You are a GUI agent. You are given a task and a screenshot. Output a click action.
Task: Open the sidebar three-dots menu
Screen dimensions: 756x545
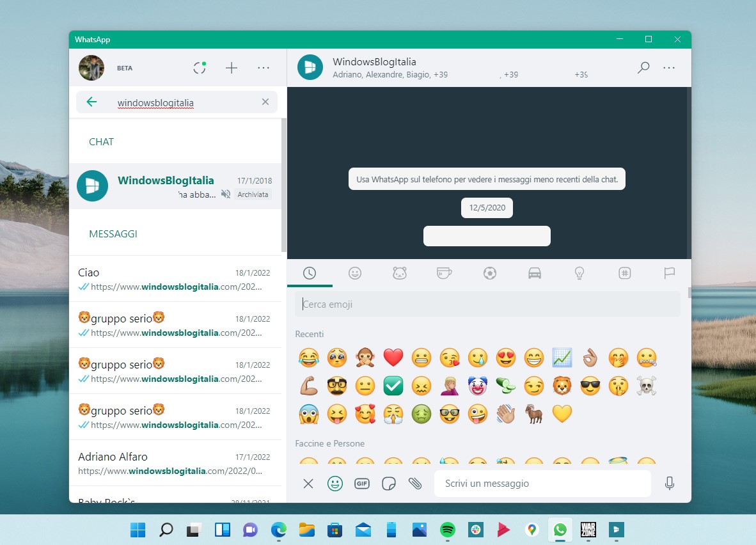tap(264, 68)
